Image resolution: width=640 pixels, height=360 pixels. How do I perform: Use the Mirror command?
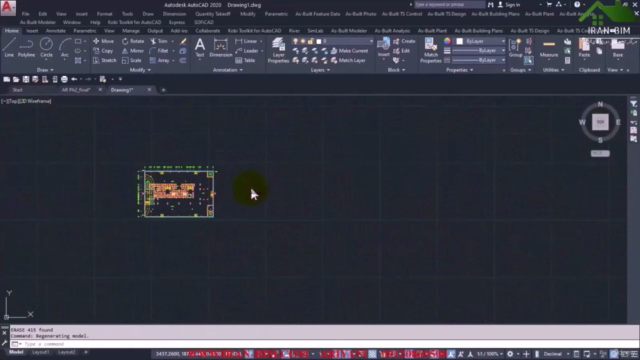coord(133,51)
